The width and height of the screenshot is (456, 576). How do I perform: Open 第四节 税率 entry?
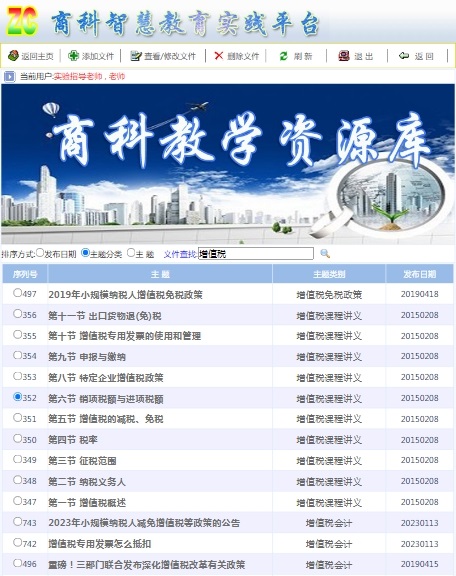click(73, 440)
